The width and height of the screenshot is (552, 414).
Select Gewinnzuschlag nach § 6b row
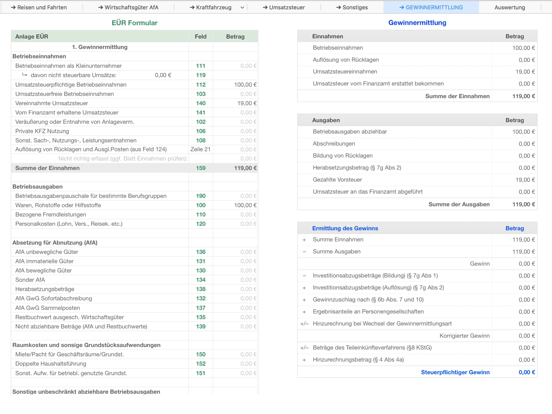coord(417,300)
